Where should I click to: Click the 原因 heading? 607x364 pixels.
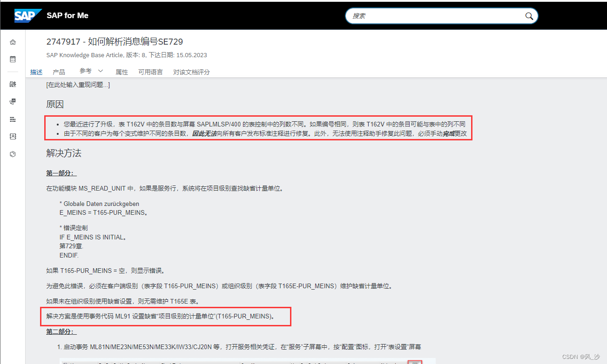pyautogui.click(x=55, y=104)
